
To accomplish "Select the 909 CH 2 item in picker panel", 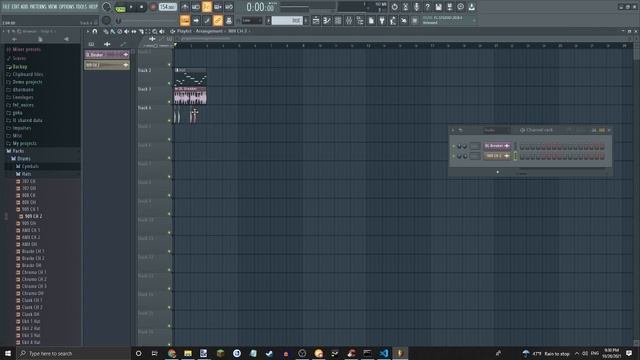I will (107, 65).
